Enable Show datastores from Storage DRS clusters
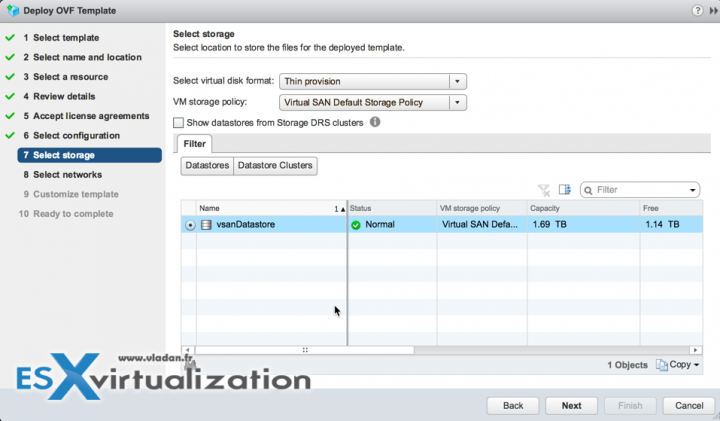Screen dimensions: 720x421 click(179, 123)
